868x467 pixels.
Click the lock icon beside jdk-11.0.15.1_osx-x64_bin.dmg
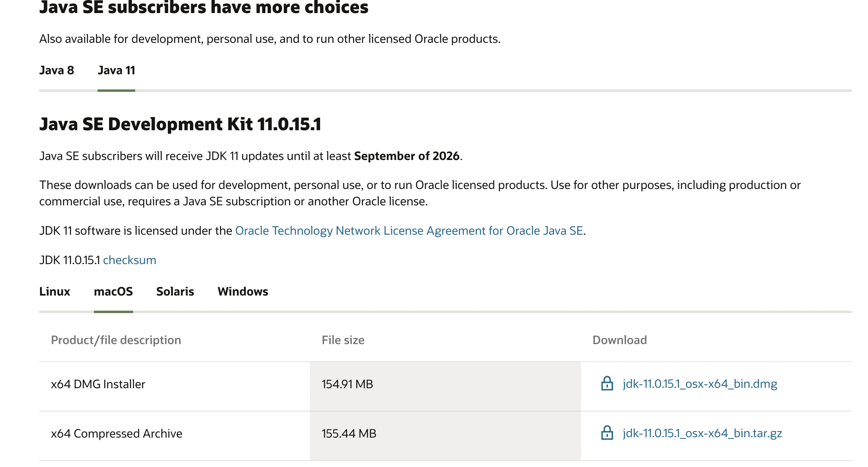pos(607,384)
